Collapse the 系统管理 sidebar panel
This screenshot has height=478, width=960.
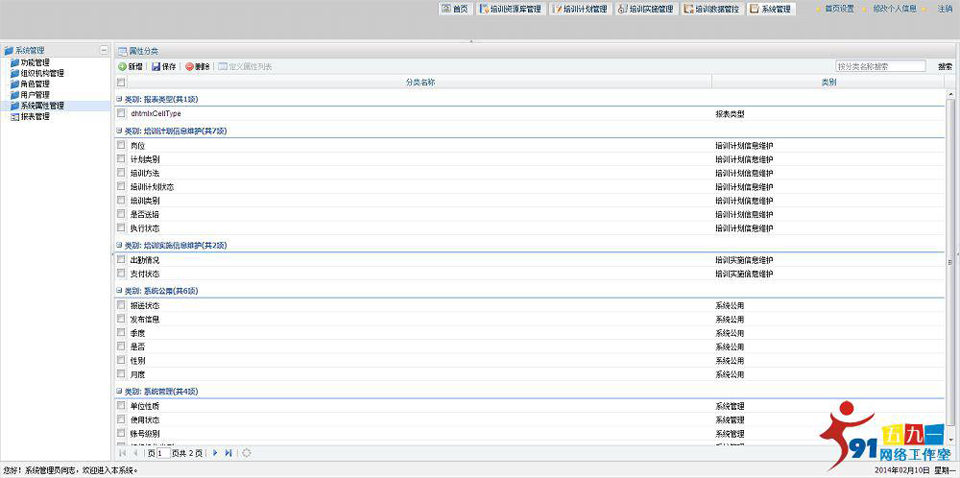pyautogui.click(x=104, y=50)
